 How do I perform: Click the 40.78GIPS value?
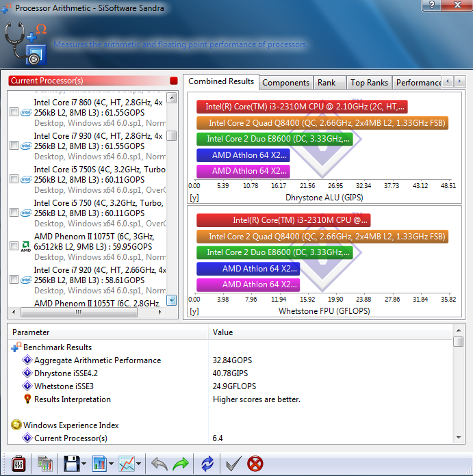[x=230, y=373]
